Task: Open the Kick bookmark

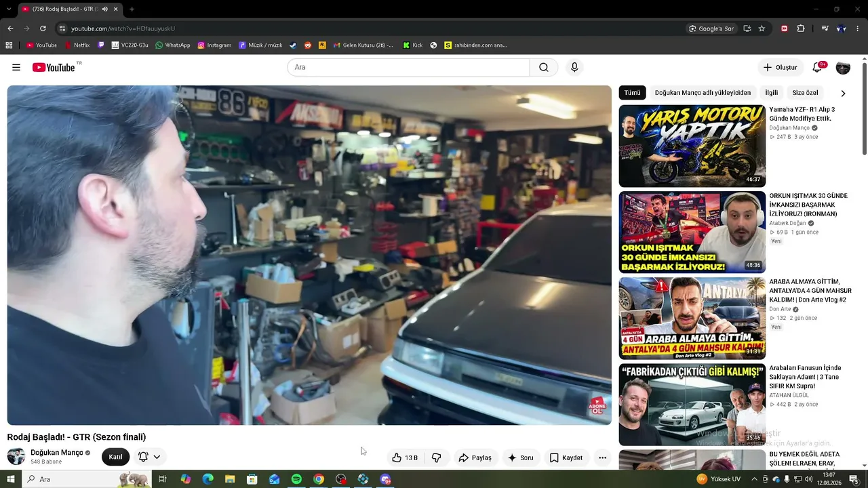Action: 412,45
